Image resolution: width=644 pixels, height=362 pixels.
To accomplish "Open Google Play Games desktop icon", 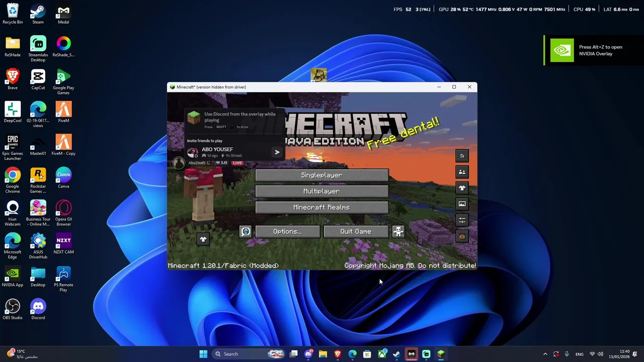I will (63, 82).
